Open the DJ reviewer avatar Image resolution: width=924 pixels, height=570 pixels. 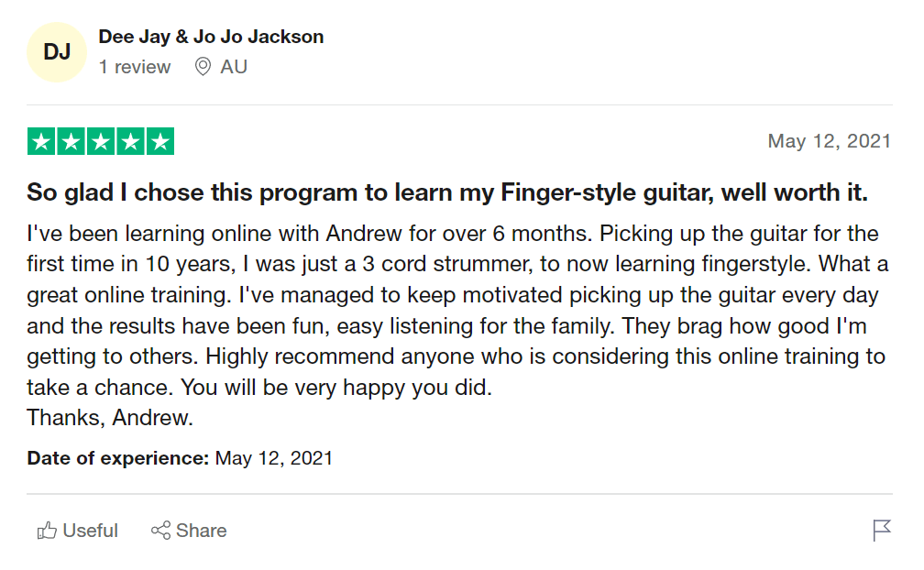(57, 52)
